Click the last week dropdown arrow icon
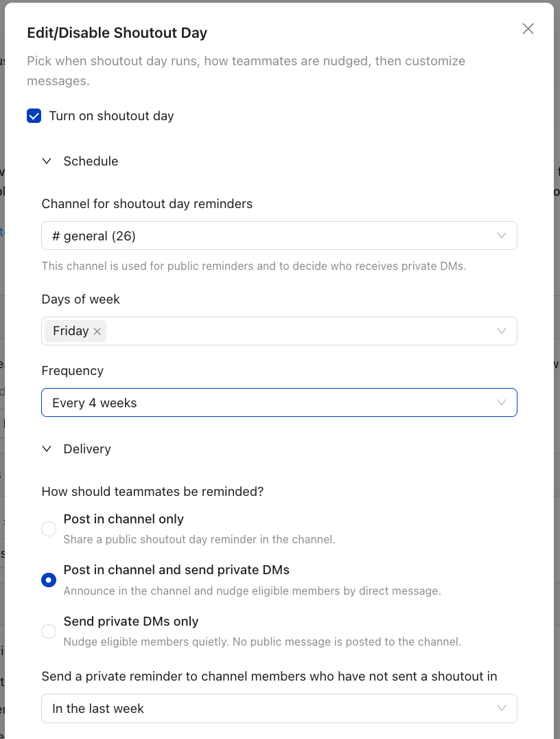The width and height of the screenshot is (560, 739). 502,708
